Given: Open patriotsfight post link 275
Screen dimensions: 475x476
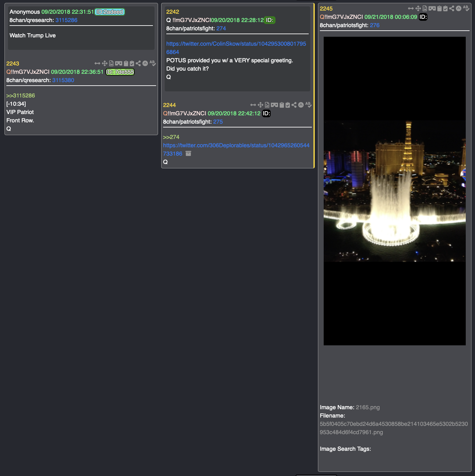Looking at the screenshot, I should [x=218, y=122].
